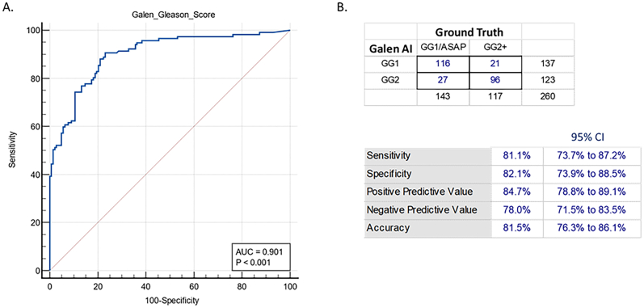Screen dimensions: 644x308
Task: Click the cell showing 116 in the table
Action: [444, 65]
